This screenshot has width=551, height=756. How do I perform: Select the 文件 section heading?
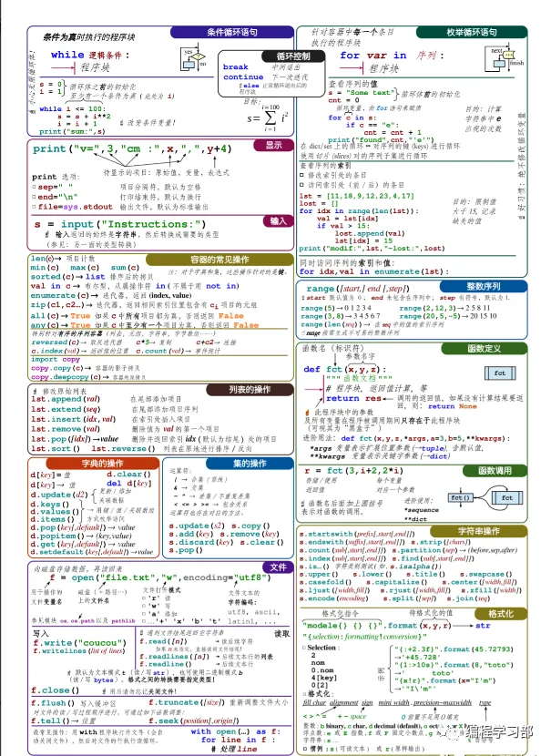278,567
